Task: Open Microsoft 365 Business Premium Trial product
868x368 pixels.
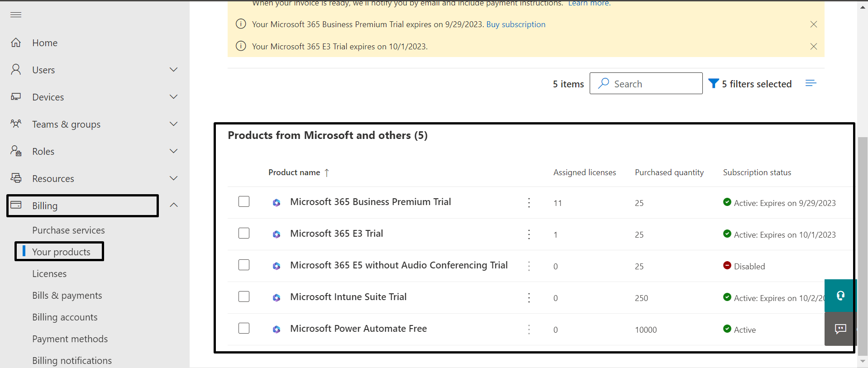Action: [x=370, y=202]
